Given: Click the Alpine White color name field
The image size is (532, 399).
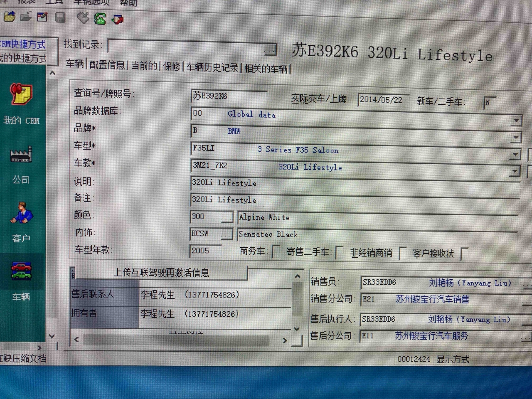Looking at the screenshot, I should pos(377,218).
